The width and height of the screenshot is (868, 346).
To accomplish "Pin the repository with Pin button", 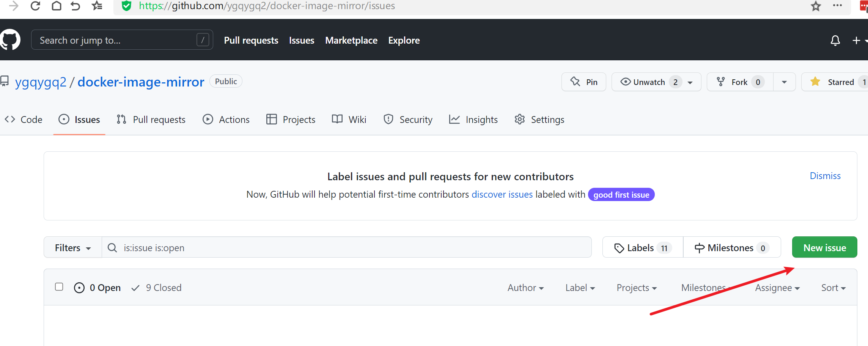I will (x=584, y=82).
